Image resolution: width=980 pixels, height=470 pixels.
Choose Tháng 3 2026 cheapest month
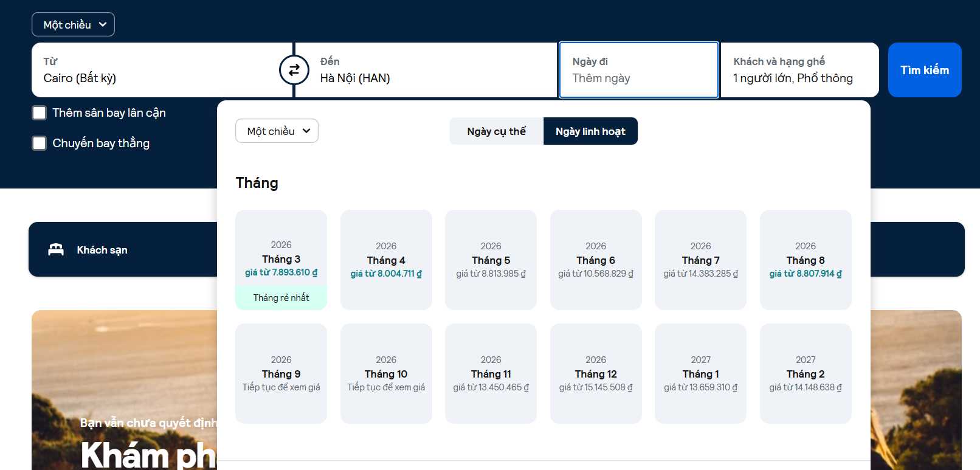281,260
